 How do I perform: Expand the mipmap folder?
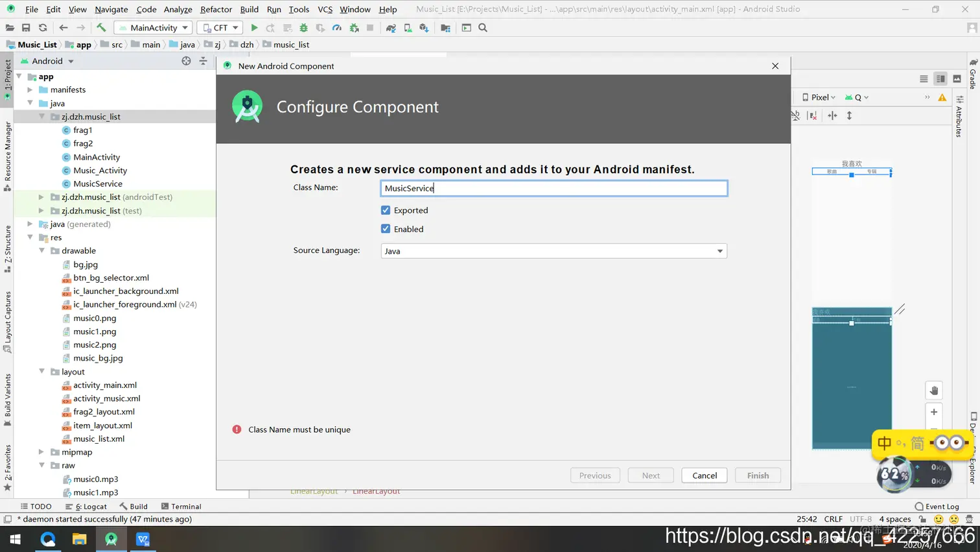coord(41,452)
